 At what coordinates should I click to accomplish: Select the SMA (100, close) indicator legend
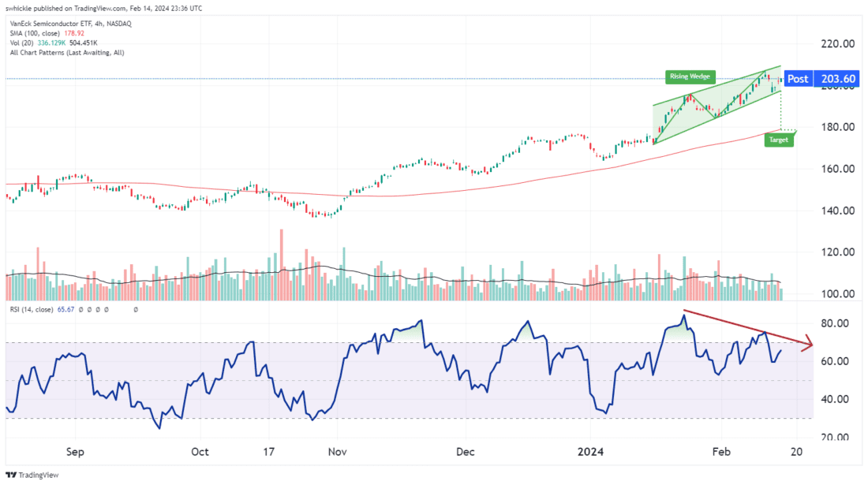pyautogui.click(x=40, y=34)
